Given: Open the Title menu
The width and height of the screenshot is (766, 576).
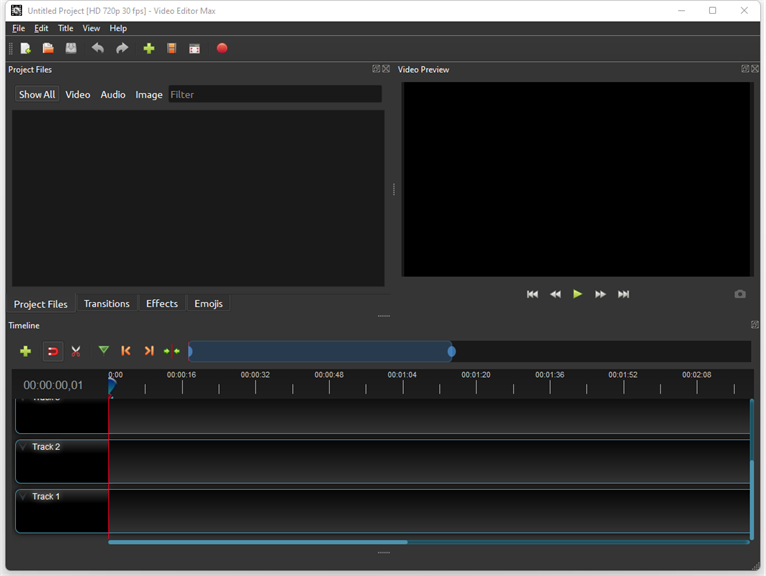Looking at the screenshot, I should 65,28.
